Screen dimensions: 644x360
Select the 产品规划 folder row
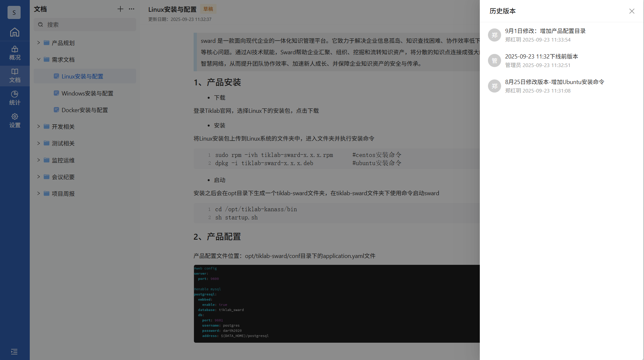[x=85, y=43]
